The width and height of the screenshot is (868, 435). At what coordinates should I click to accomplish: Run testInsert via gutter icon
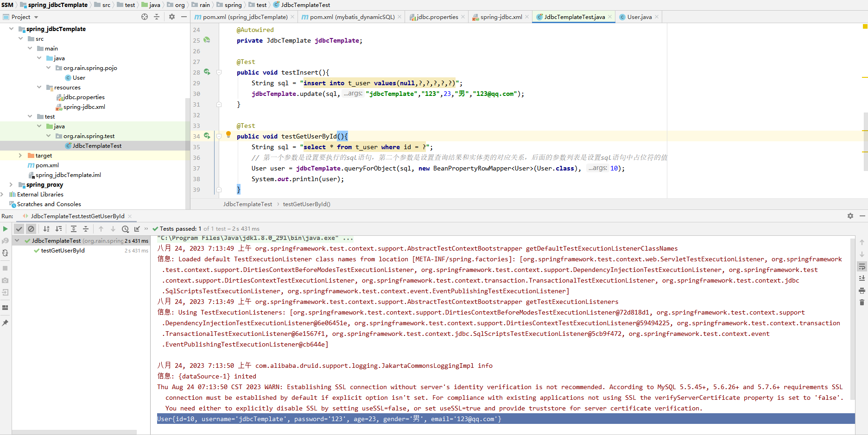(x=207, y=72)
